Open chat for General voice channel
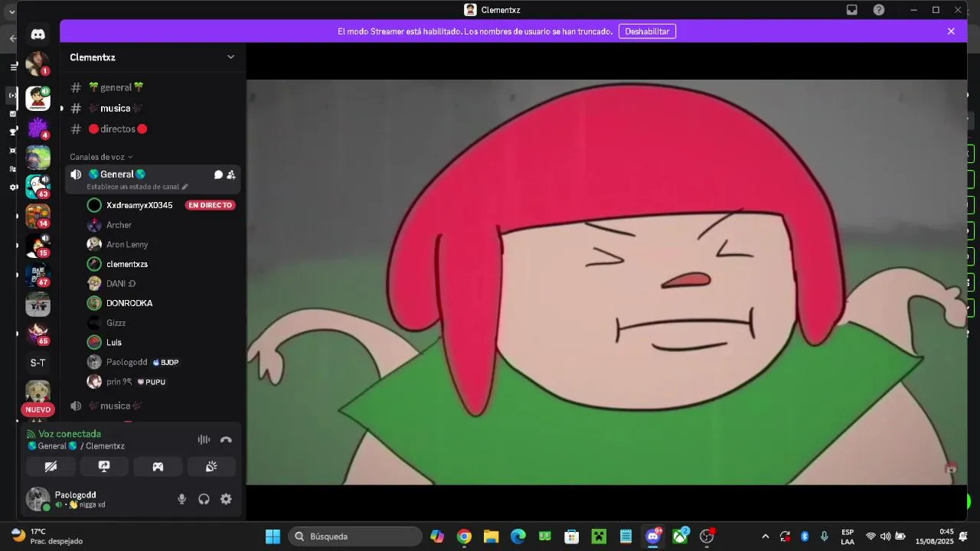This screenshot has width=980, height=551. [x=218, y=174]
